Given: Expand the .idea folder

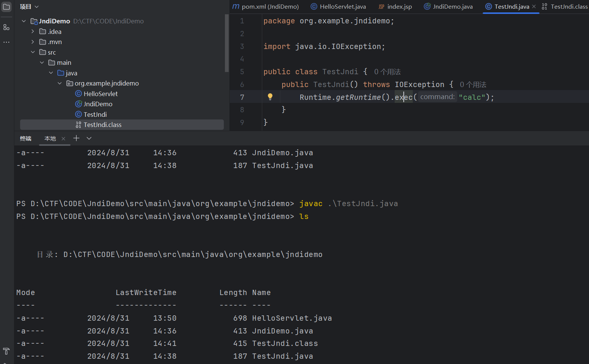Looking at the screenshot, I should [x=33, y=32].
